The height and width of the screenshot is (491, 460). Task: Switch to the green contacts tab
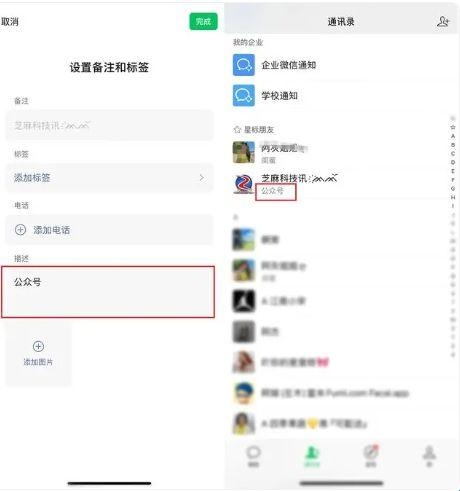[312, 456]
